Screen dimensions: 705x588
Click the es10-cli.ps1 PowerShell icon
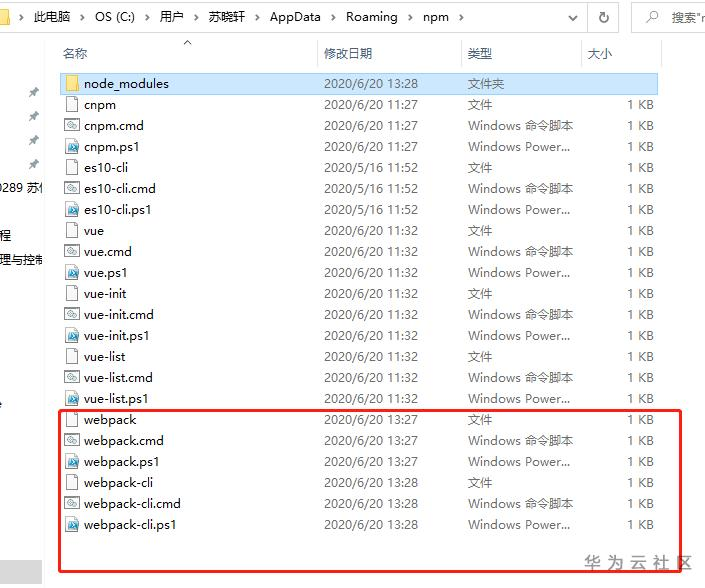(72, 209)
